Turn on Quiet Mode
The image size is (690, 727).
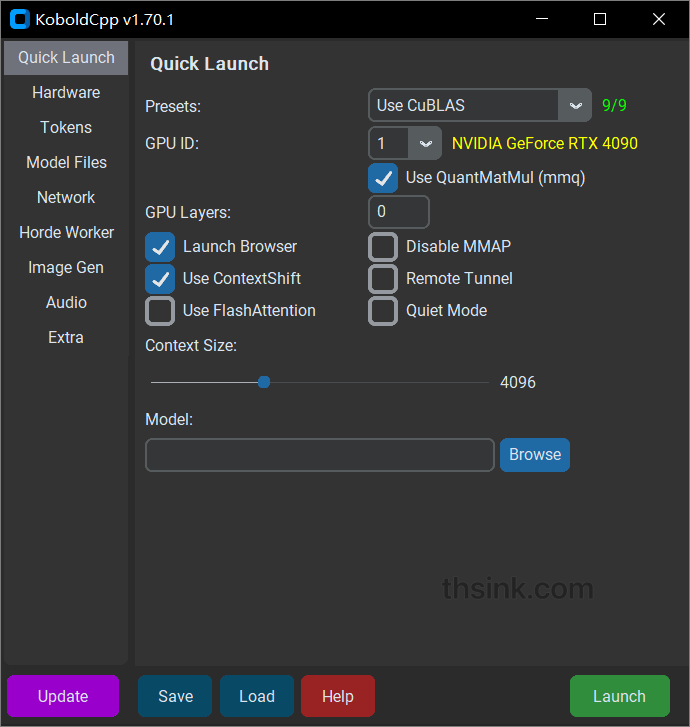383,311
